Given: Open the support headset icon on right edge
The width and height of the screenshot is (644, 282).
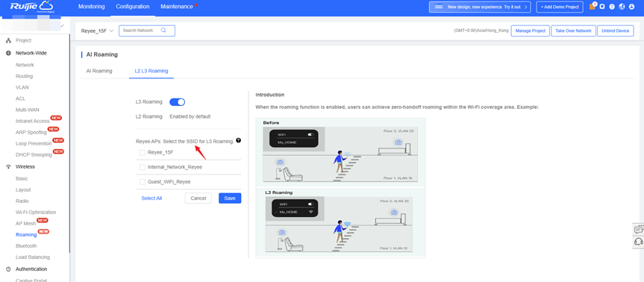Looking at the screenshot, I should point(639,242).
